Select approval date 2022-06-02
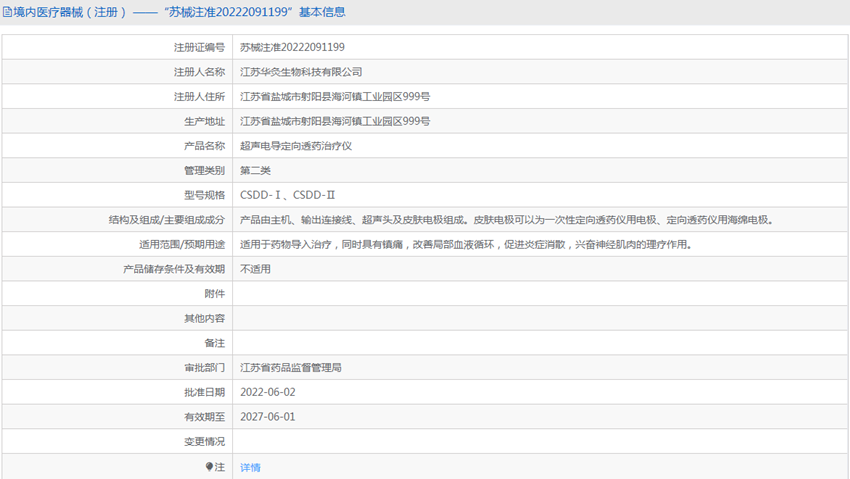Screen dimensions: 850x479 click(x=268, y=392)
